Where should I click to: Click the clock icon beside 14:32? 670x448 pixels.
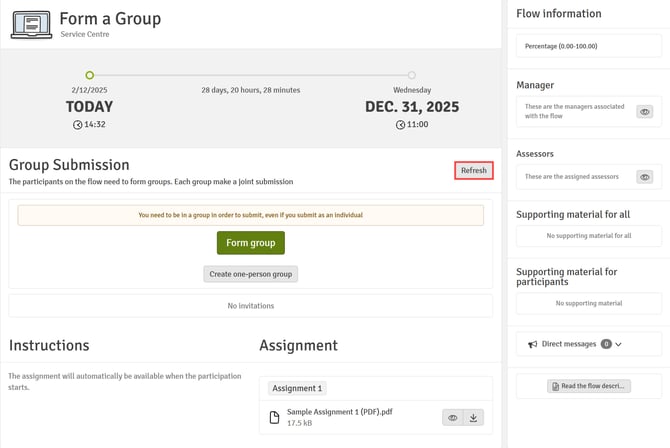(78, 125)
